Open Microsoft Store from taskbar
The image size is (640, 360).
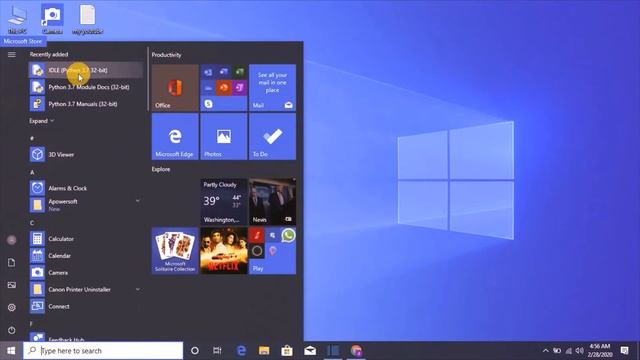click(x=287, y=351)
